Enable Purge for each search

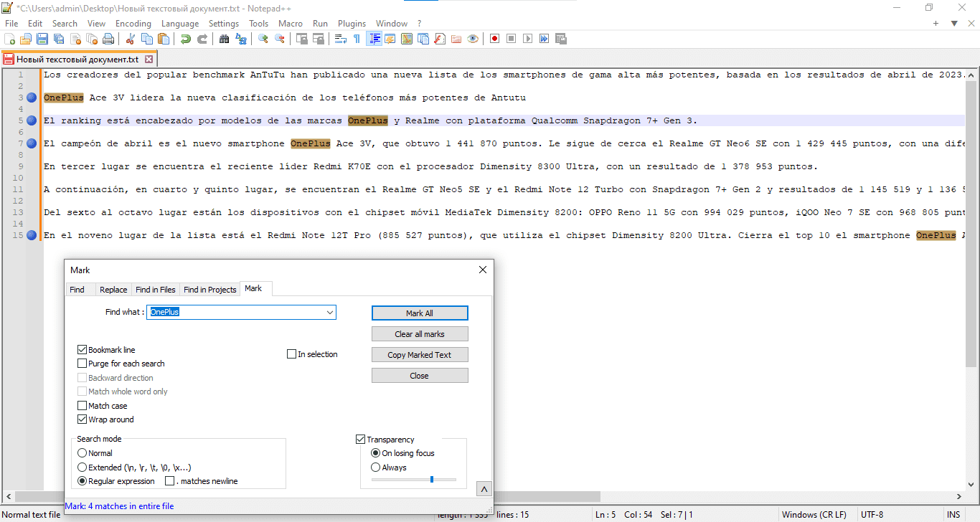(x=82, y=364)
